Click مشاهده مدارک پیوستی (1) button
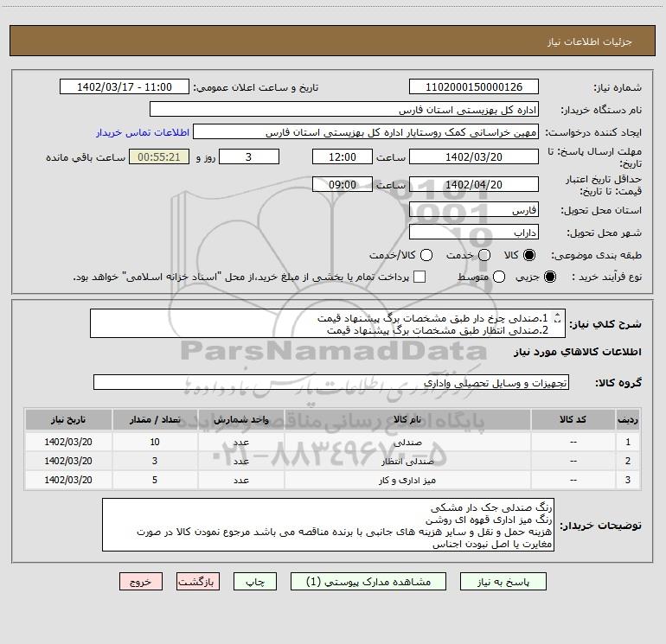Screen dimensions: 666x644 coord(368,582)
